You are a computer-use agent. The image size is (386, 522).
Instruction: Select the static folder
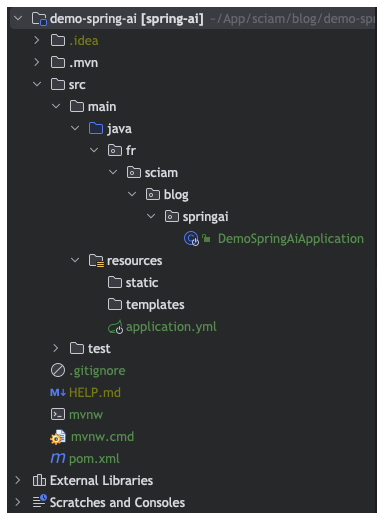[x=133, y=283]
